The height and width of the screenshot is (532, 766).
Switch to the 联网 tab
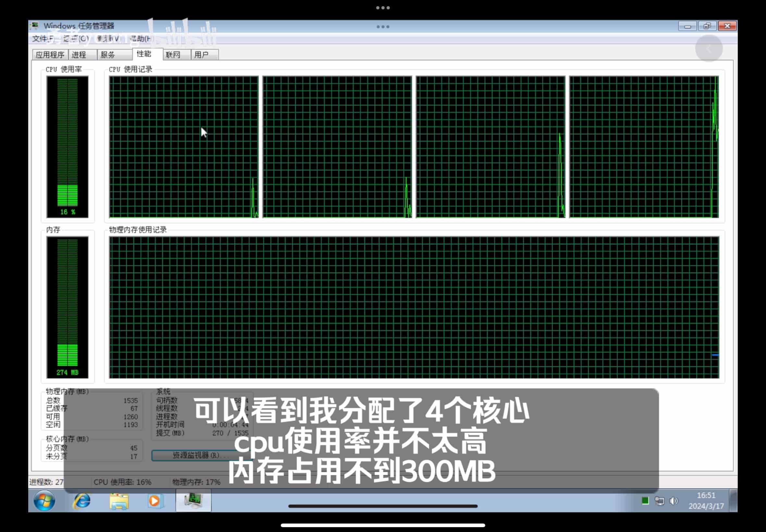pyautogui.click(x=177, y=55)
